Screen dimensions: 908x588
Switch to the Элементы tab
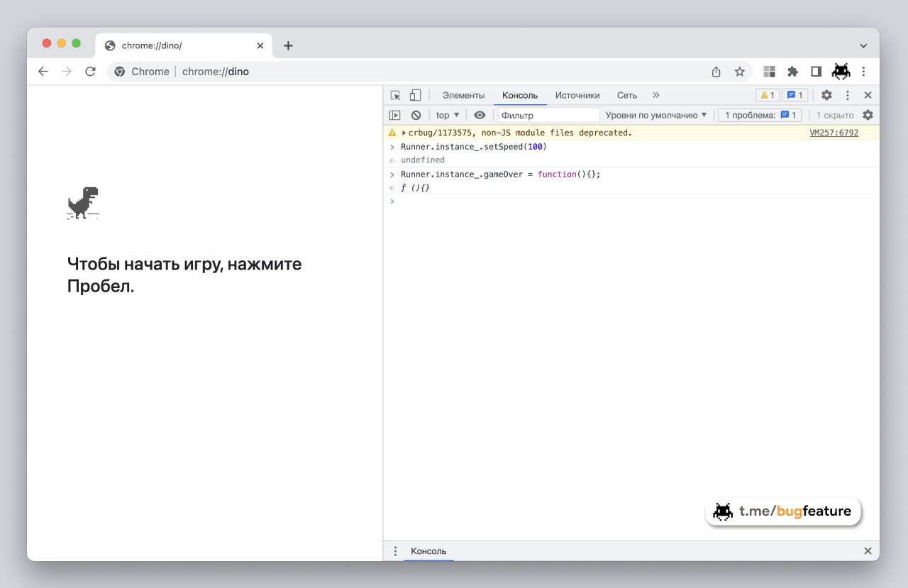pyautogui.click(x=464, y=95)
